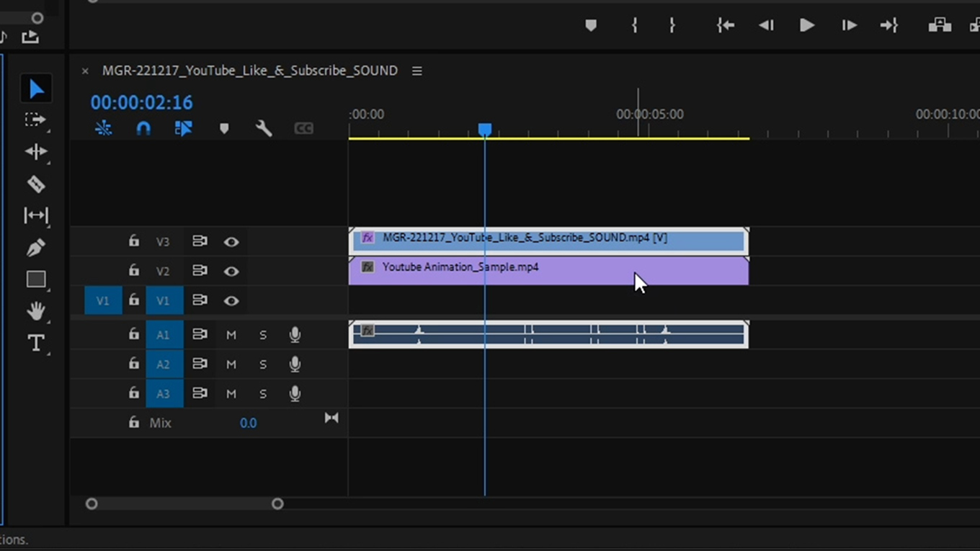This screenshot has height=551, width=980.
Task: Toggle Snap in the timeline
Action: click(143, 127)
